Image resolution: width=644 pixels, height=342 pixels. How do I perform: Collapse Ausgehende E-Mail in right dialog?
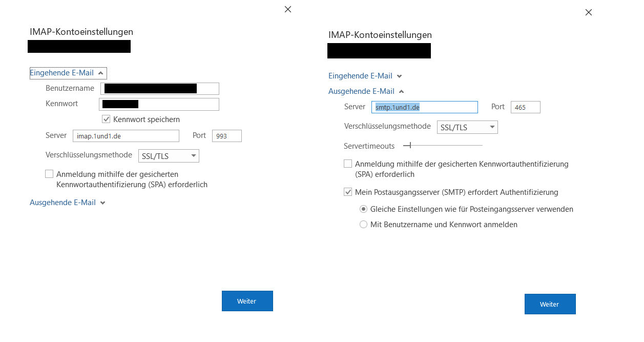pos(366,91)
